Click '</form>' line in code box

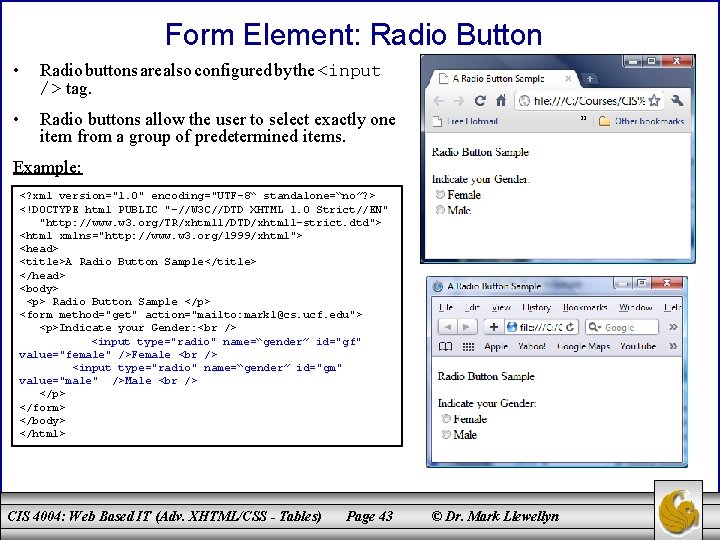pyautogui.click(x=42, y=407)
